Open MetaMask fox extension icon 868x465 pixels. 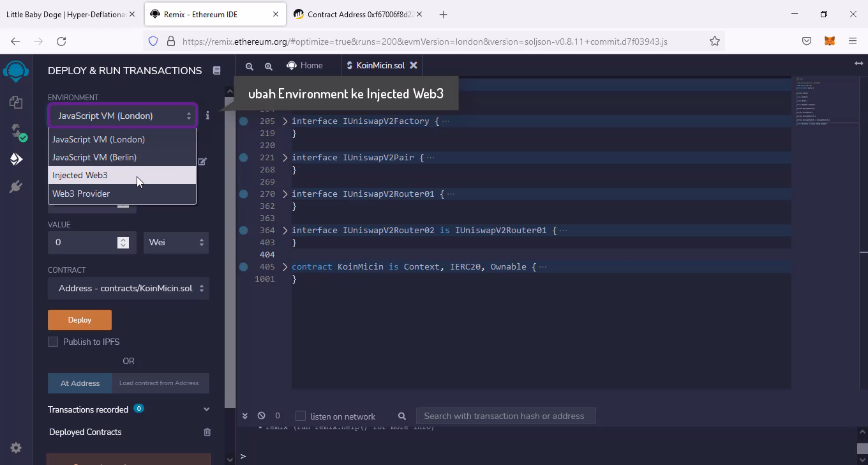coord(829,41)
